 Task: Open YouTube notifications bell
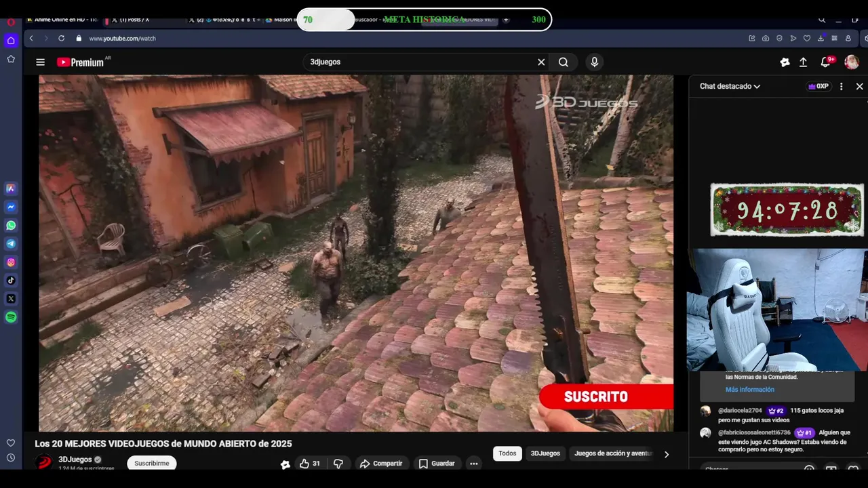click(x=826, y=62)
